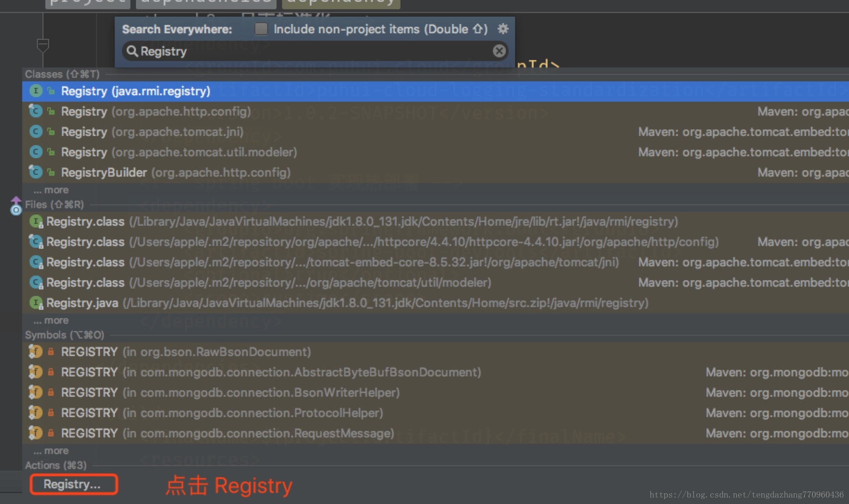Screen dimensions: 849x504
Task: Open Registry.java from src.zip
Action: [435, 303]
